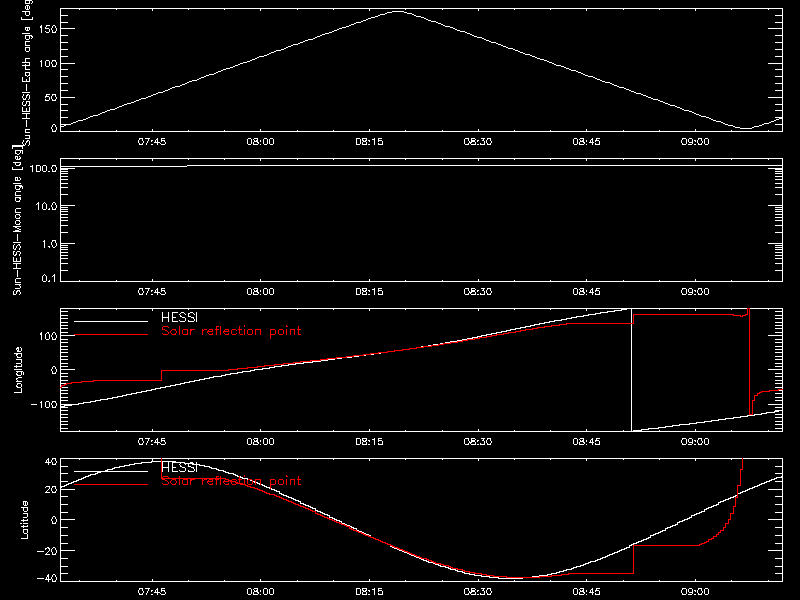Point at the 08:15 time label under Latitude plot
Image resolution: width=800 pixels, height=600 pixels.
click(x=369, y=592)
